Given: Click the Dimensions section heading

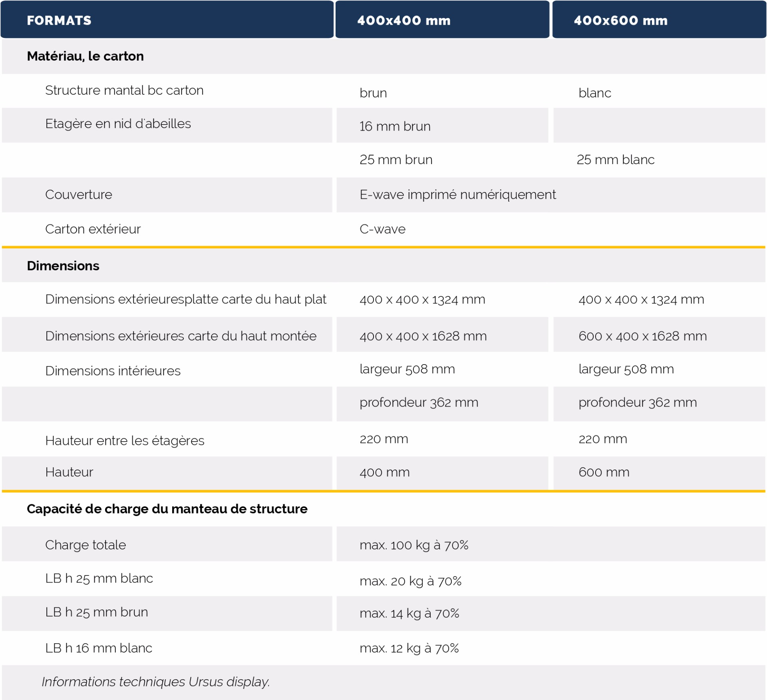Looking at the screenshot, I should (x=63, y=266).
